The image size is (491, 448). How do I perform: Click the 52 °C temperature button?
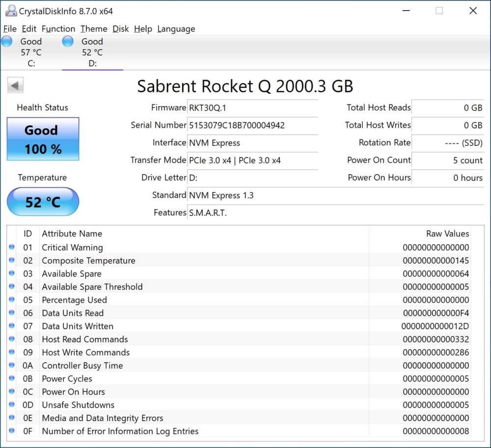(43, 202)
